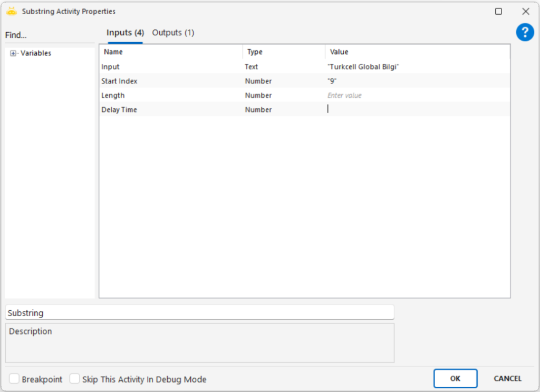This screenshot has width=540, height=392.
Task: Focus the Delay Time value cell
Action: (x=417, y=110)
